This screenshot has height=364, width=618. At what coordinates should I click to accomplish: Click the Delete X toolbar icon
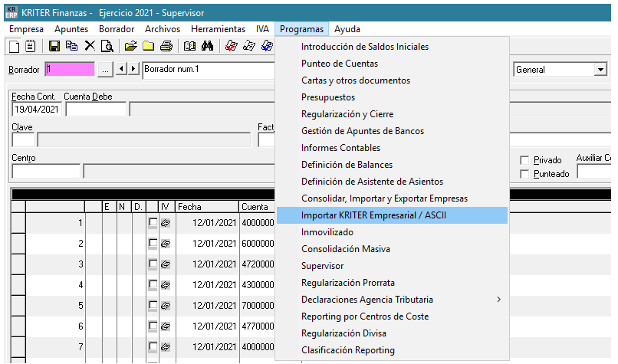(x=90, y=46)
